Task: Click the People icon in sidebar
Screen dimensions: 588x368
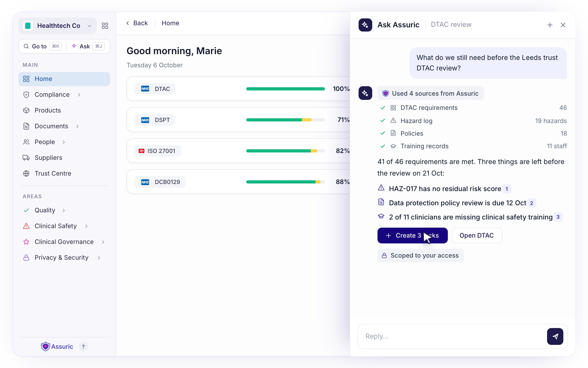Action: click(26, 142)
